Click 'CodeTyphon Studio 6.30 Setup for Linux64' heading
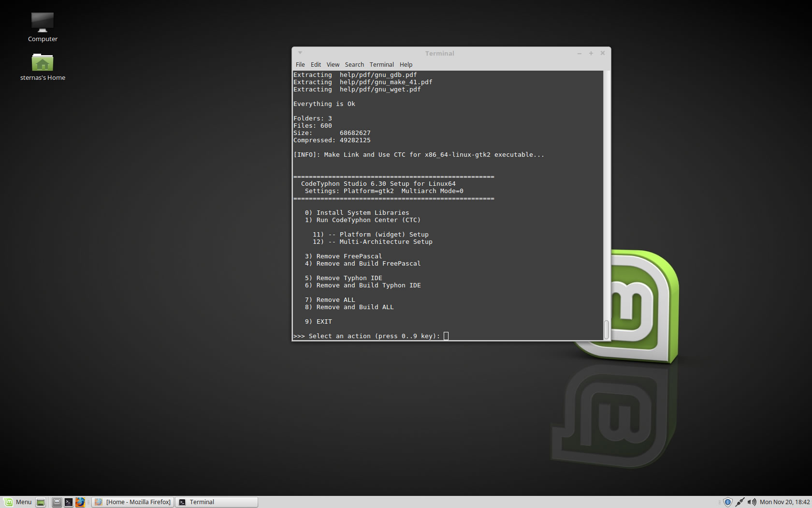The height and width of the screenshot is (508, 812). (x=378, y=183)
